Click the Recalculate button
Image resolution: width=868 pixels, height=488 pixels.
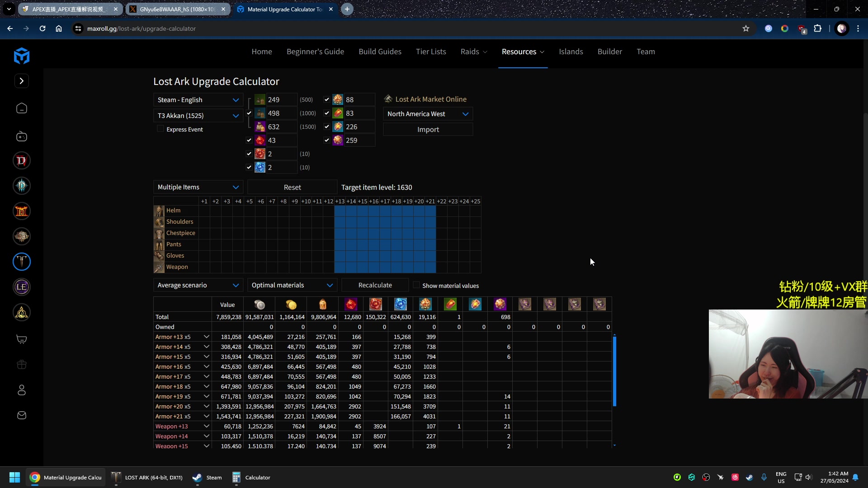[375, 285]
